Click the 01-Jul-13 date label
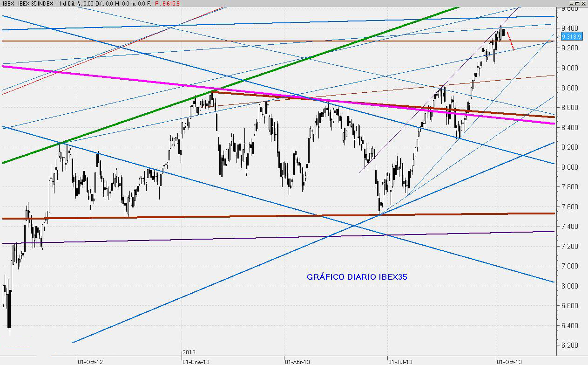 pyautogui.click(x=400, y=361)
